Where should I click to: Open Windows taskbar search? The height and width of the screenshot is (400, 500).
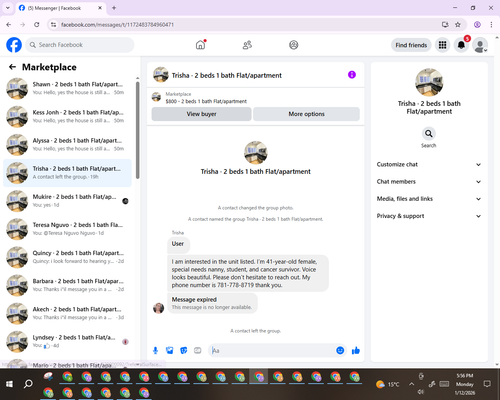pyautogui.click(x=28, y=384)
